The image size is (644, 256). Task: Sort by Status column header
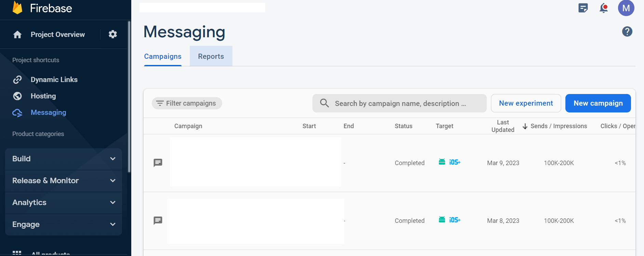(404, 126)
